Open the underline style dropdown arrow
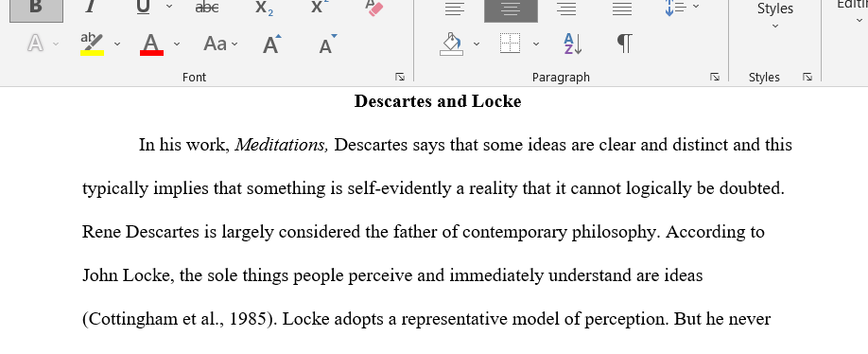The height and width of the screenshot is (354, 868). click(x=169, y=7)
